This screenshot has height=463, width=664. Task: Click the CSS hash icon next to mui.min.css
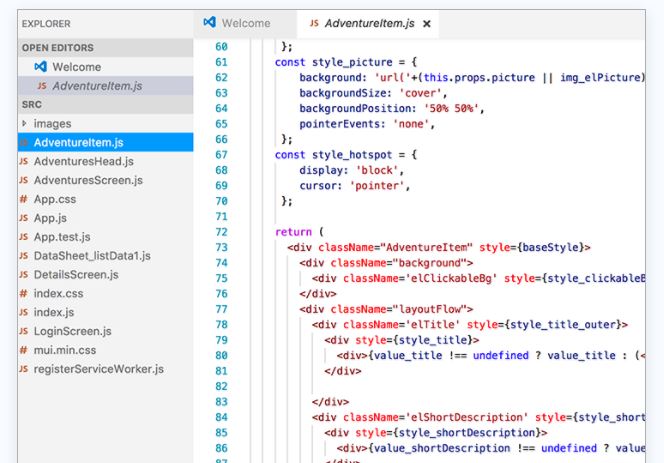point(24,350)
